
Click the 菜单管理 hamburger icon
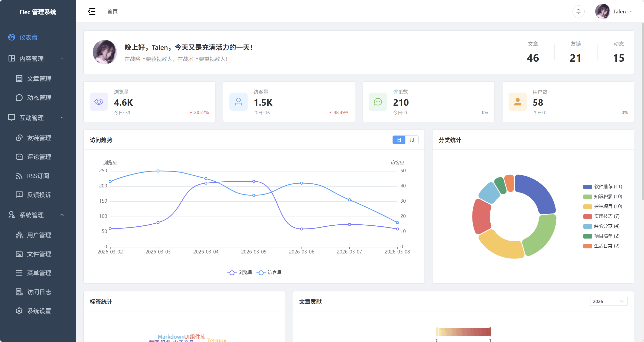pyautogui.click(x=19, y=273)
